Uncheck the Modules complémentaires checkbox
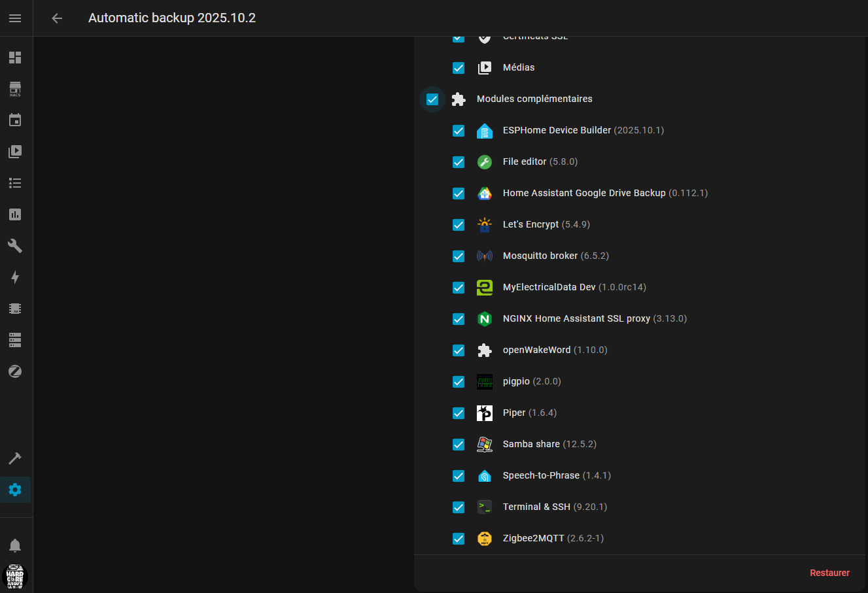 coord(432,99)
